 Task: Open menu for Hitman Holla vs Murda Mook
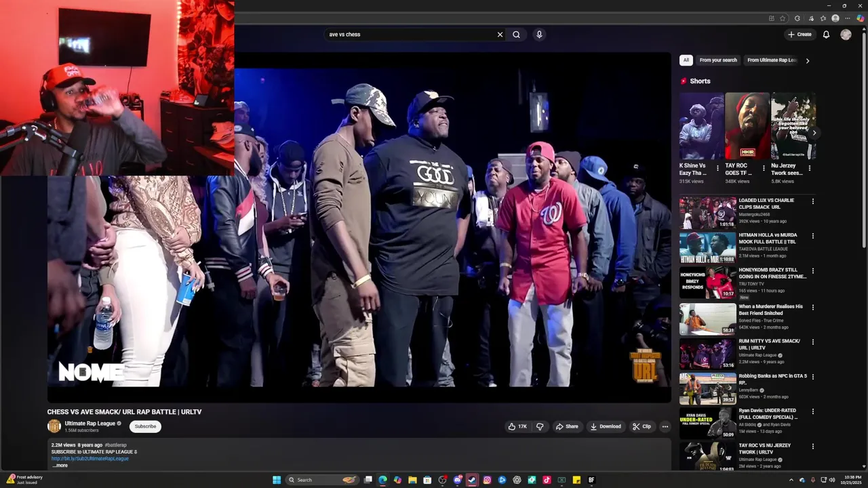(812, 236)
